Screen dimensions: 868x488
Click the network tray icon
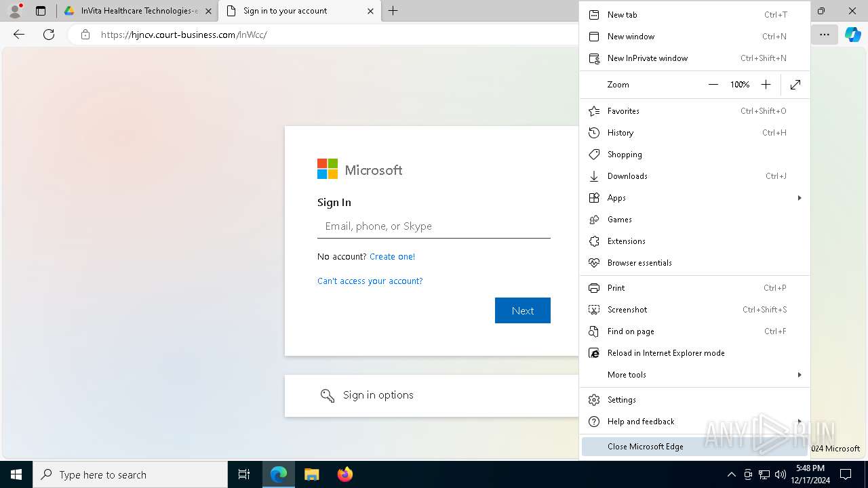point(764,474)
